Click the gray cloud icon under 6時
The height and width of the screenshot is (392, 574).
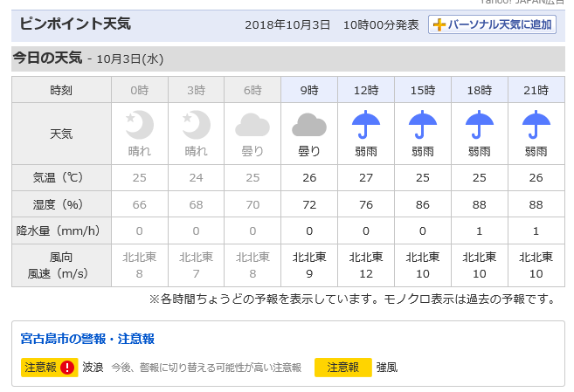(252, 125)
